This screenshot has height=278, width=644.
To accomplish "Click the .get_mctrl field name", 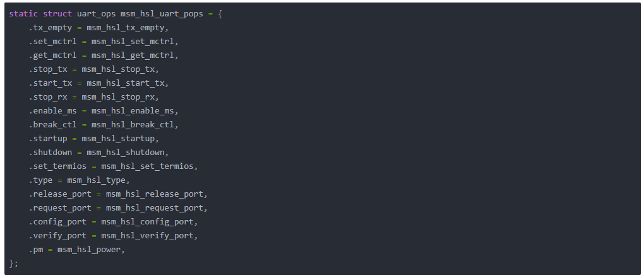I will (53, 55).
